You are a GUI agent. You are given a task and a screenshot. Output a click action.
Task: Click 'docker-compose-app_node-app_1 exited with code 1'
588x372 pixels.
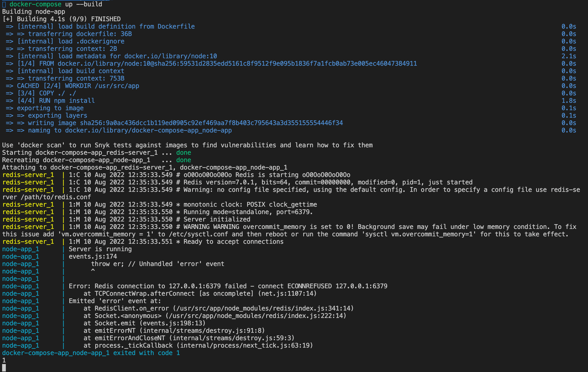91,353
